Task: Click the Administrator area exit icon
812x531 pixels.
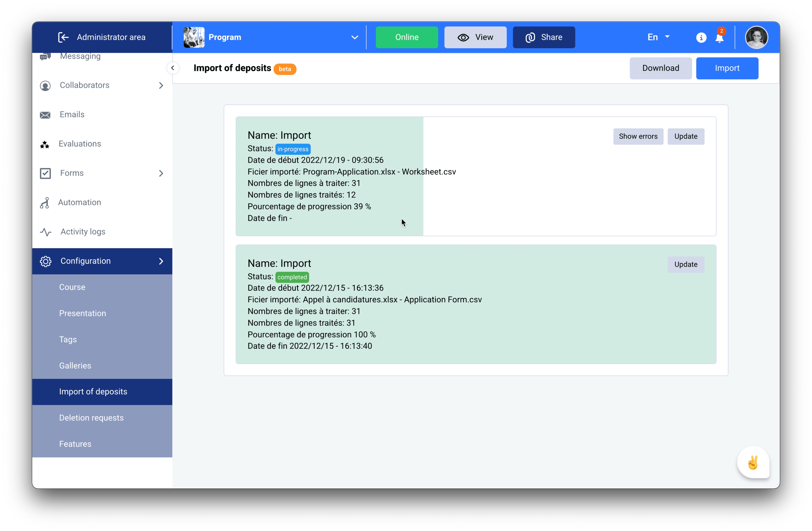Action: click(63, 37)
